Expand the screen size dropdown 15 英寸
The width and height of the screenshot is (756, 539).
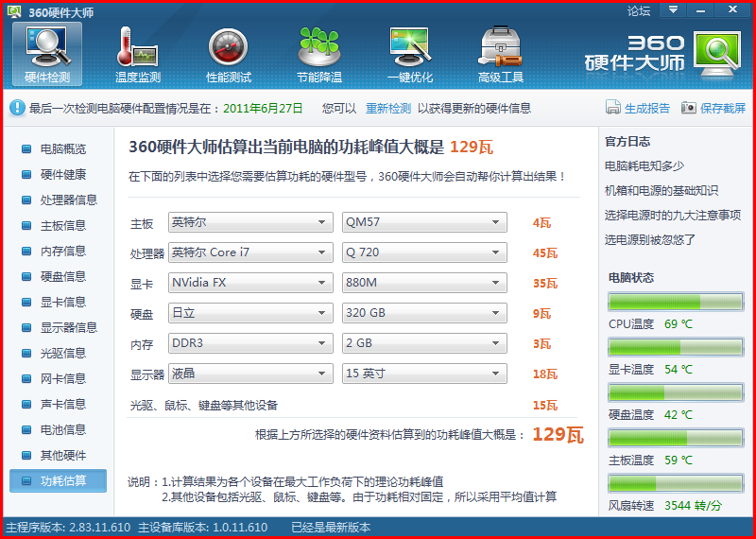[424, 374]
